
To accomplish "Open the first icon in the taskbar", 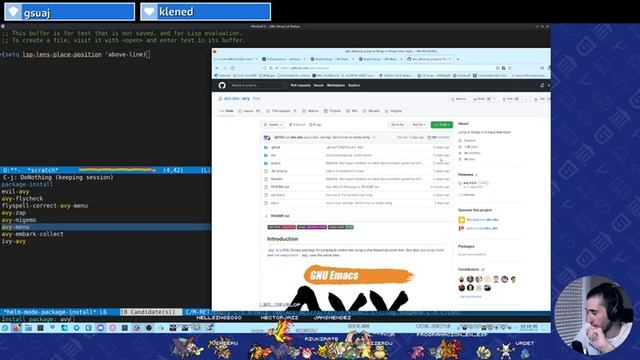I will [5, 327].
